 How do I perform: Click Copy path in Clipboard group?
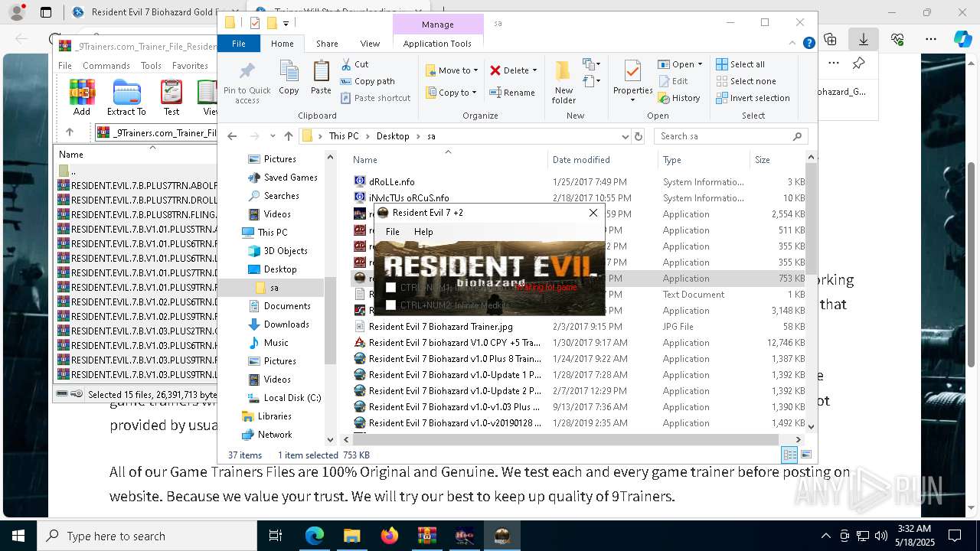pyautogui.click(x=367, y=81)
